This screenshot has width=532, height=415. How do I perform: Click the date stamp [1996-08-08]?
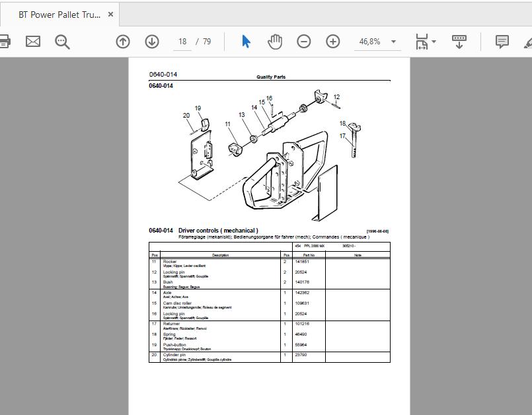377,231
